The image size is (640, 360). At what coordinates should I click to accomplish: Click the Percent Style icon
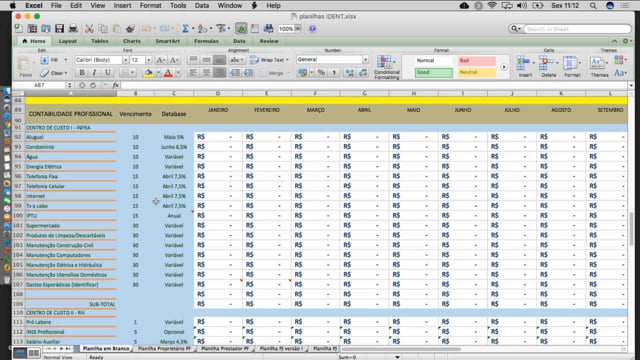[322, 73]
